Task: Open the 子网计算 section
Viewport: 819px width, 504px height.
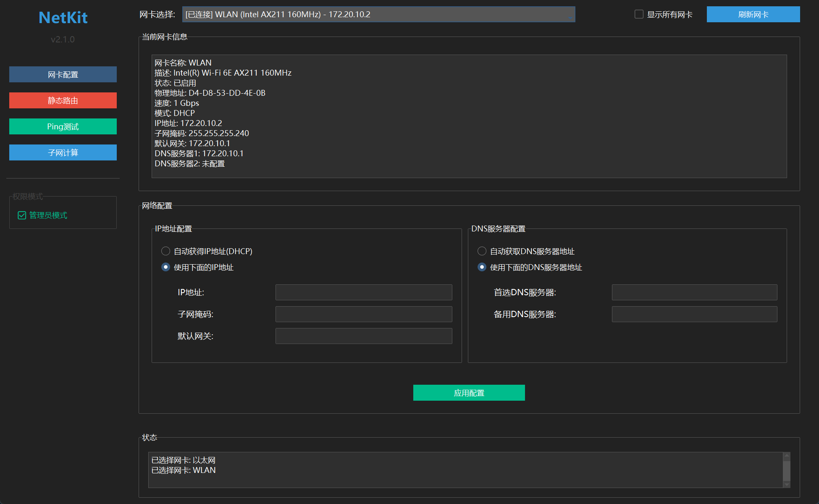Action: click(x=63, y=152)
